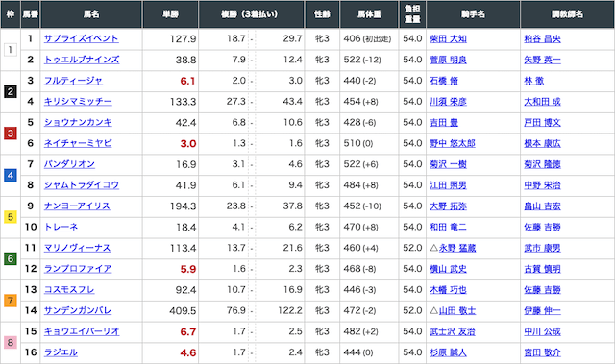The width and height of the screenshot is (615, 364).
Task: Open jockey link 野中 悠太郎
Action: (453, 143)
